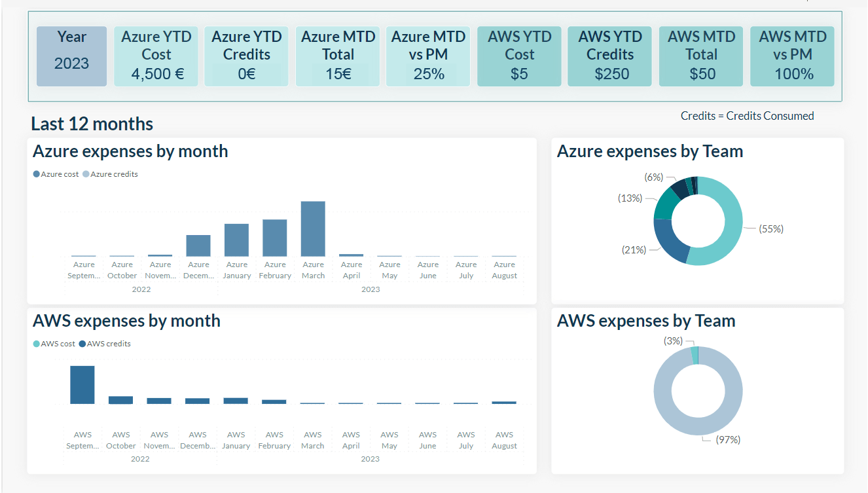Click the 2022 label under Azure chart
Screen dimensions: 868x493
coord(141,289)
